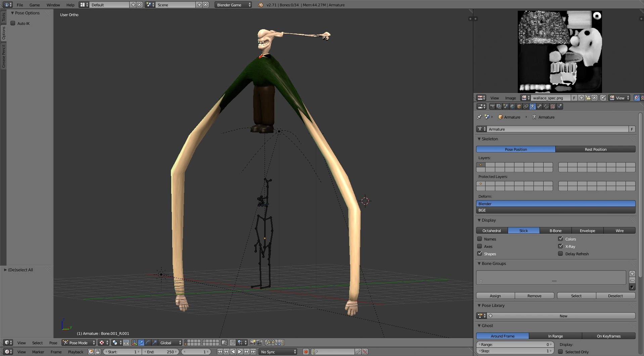The height and width of the screenshot is (356, 644).
Task: Pin the wallace_spec.png image
Action: (x=603, y=98)
